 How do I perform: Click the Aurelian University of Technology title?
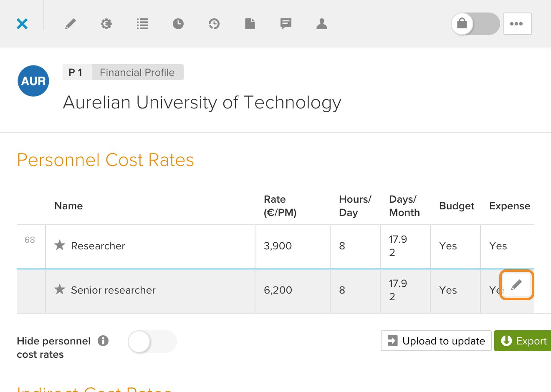click(202, 103)
